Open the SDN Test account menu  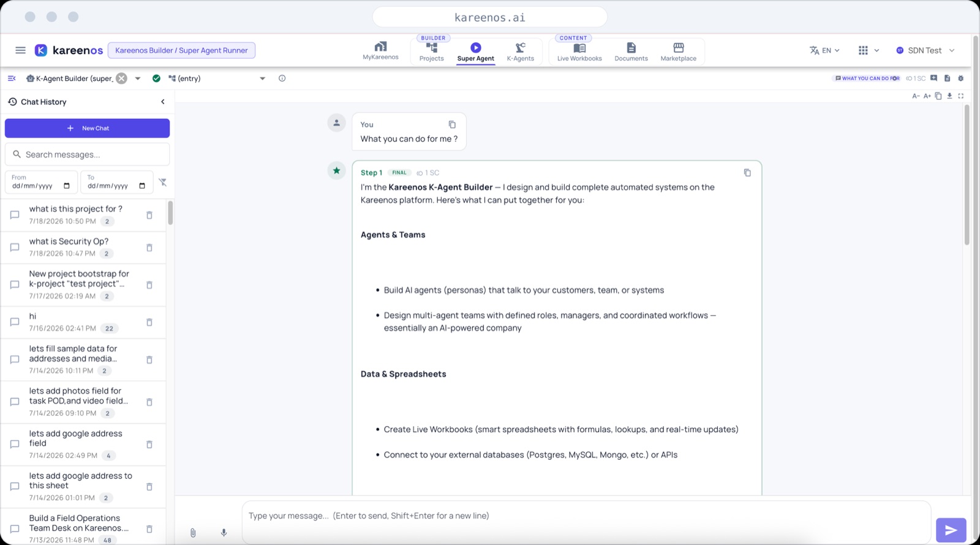click(925, 50)
